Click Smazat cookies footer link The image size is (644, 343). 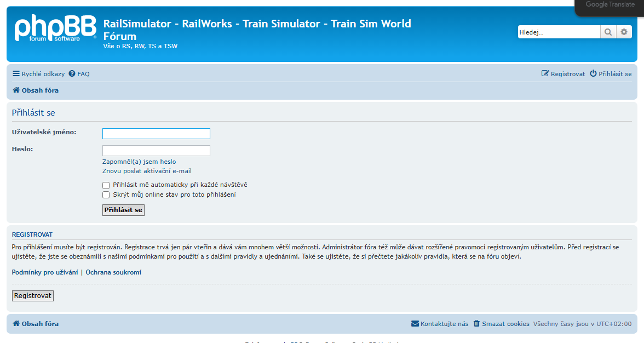click(x=502, y=324)
